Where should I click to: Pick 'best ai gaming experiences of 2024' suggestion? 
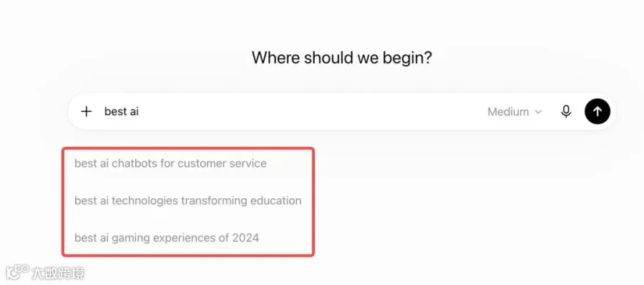tap(167, 238)
